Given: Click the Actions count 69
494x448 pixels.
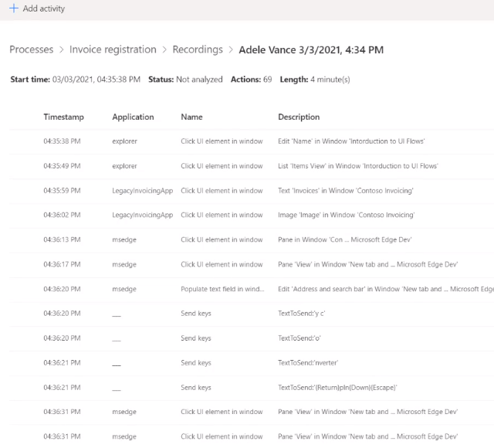Looking at the screenshot, I should tap(268, 80).
